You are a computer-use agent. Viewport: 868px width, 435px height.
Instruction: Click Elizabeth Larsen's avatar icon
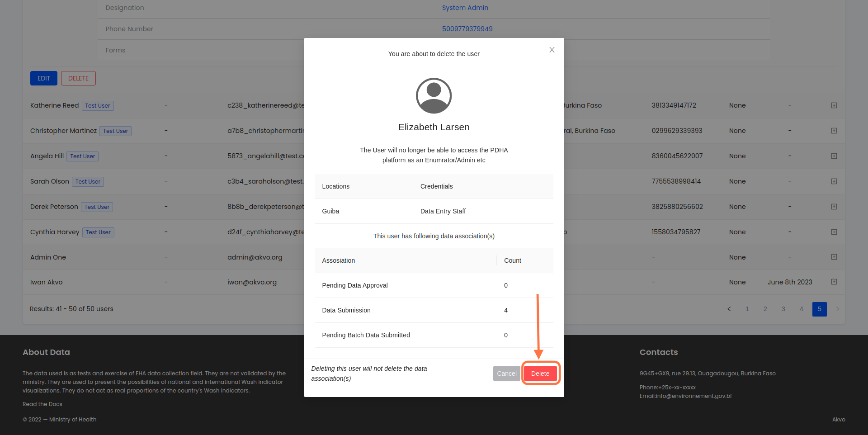point(434,96)
